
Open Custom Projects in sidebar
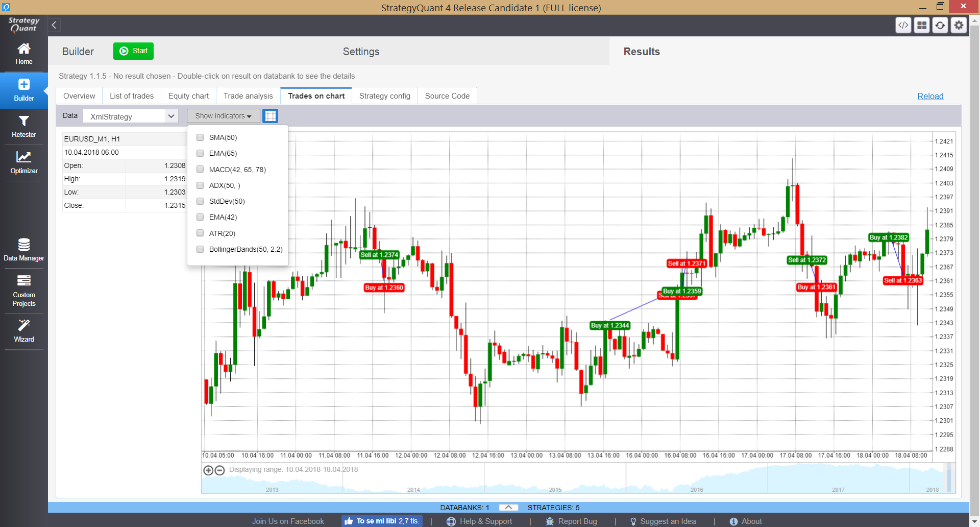click(x=24, y=291)
